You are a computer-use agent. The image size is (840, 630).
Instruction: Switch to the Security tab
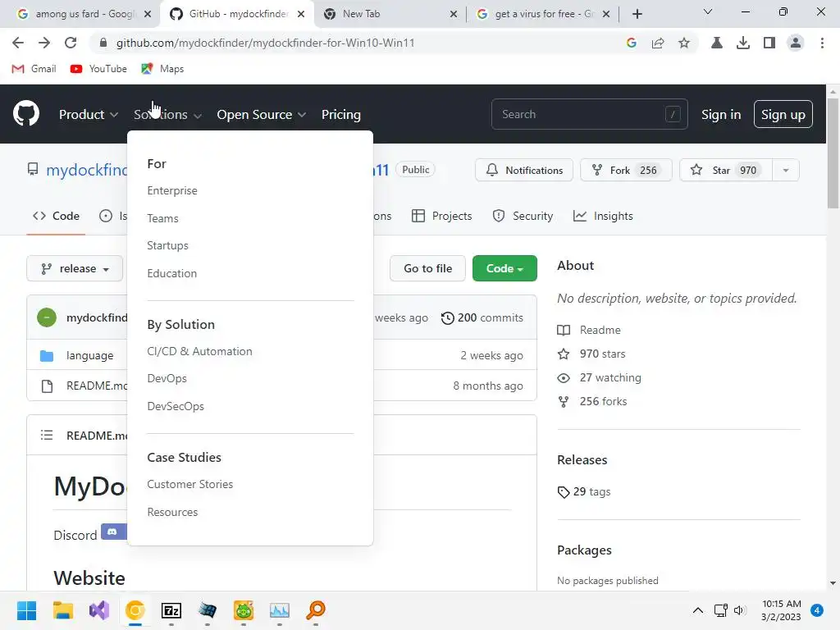523,216
